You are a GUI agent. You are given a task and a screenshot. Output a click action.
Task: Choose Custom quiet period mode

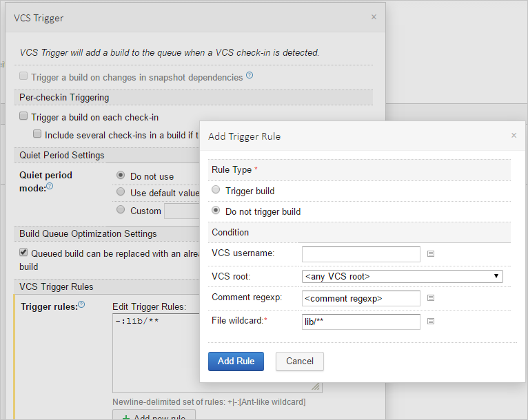pyautogui.click(x=121, y=210)
